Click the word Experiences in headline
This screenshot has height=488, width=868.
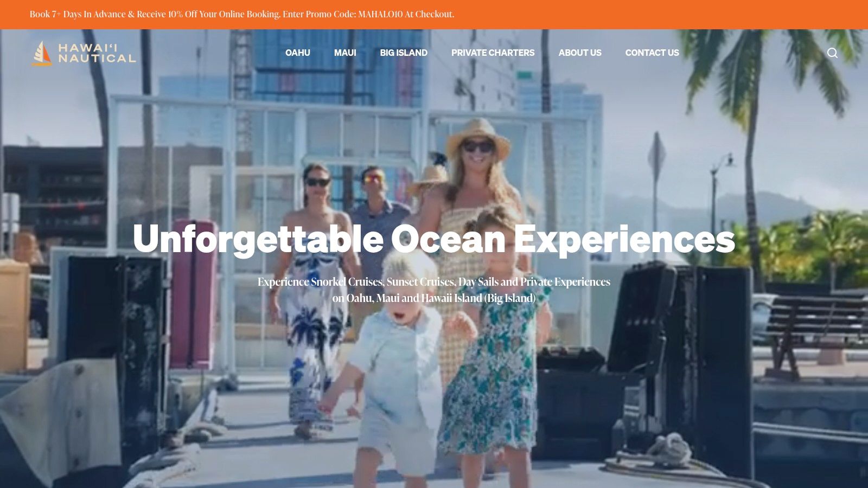(624, 239)
